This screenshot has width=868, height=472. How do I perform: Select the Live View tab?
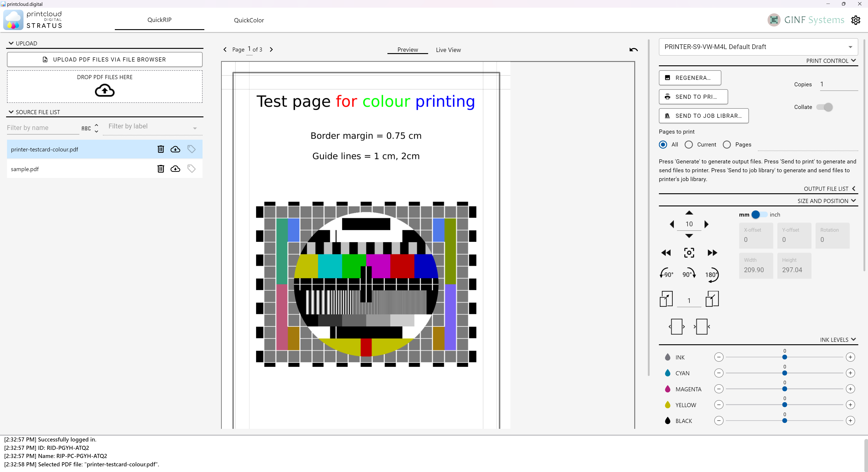click(x=448, y=50)
